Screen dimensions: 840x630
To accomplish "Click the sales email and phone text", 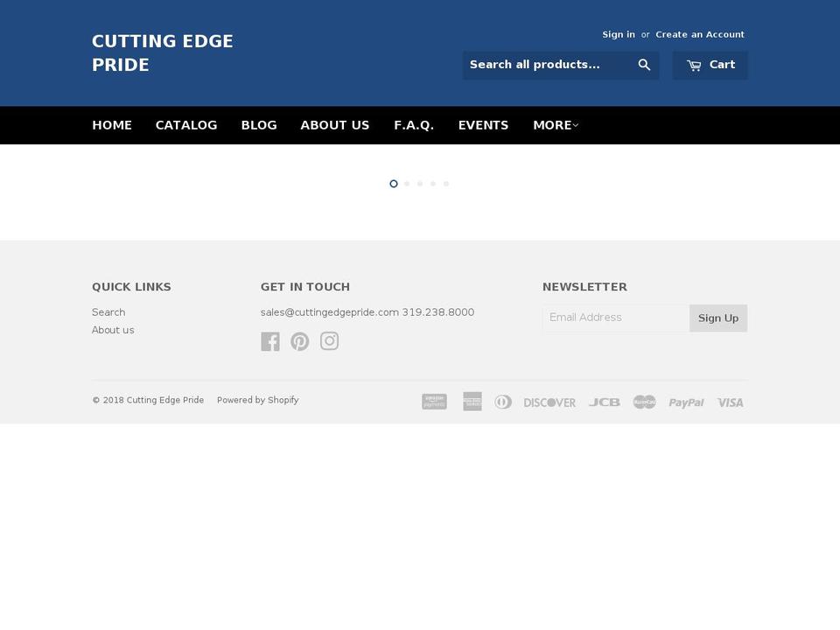I will (x=367, y=312).
